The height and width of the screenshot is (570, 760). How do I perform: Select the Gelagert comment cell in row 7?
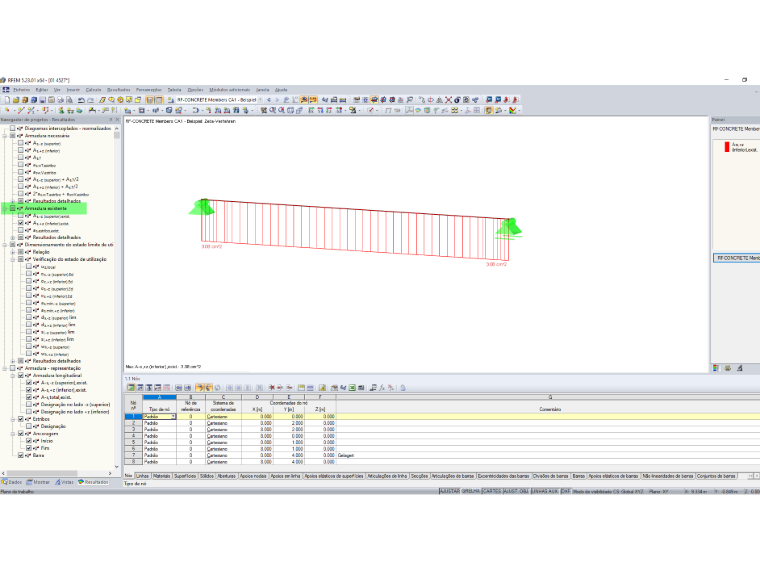[x=548, y=456]
